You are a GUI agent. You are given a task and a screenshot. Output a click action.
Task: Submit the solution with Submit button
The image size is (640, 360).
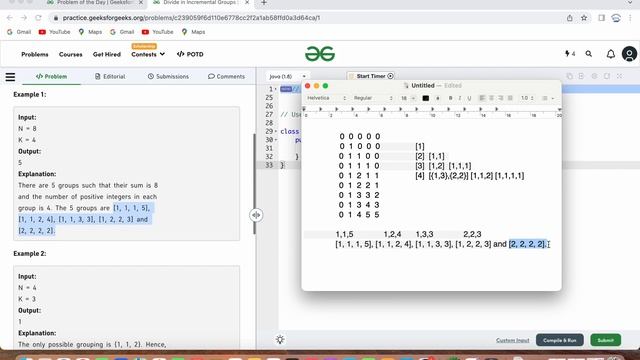point(606,340)
